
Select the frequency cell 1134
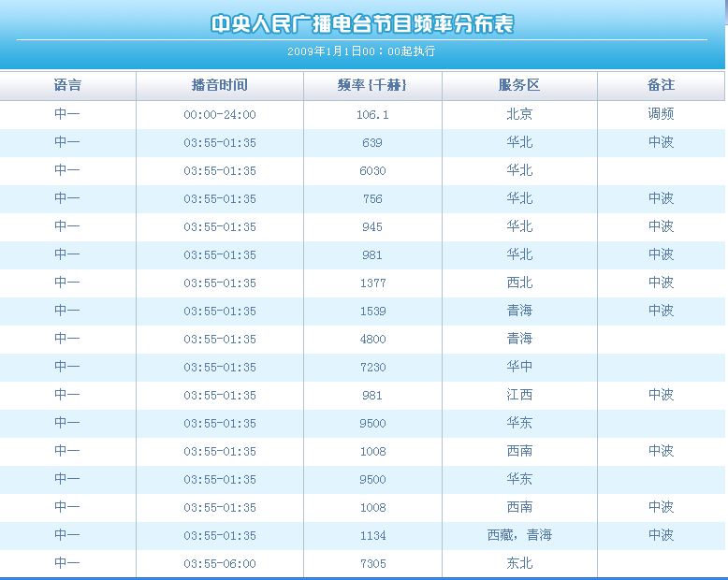coord(372,536)
